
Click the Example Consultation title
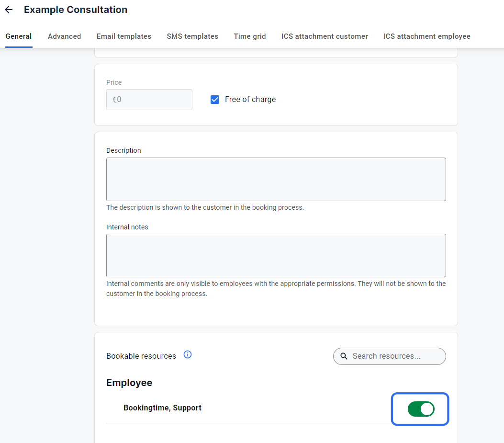[x=76, y=10]
